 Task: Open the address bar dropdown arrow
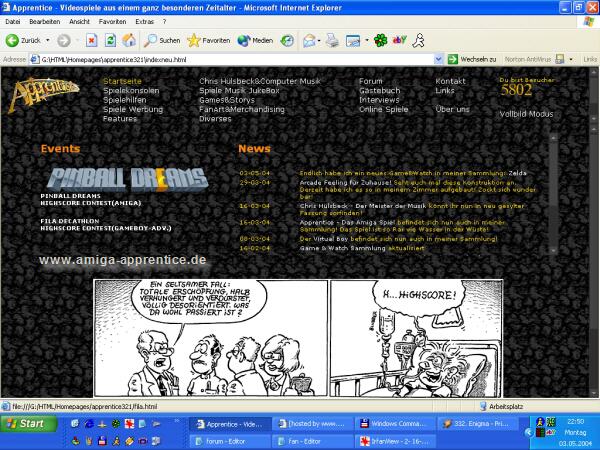439,59
